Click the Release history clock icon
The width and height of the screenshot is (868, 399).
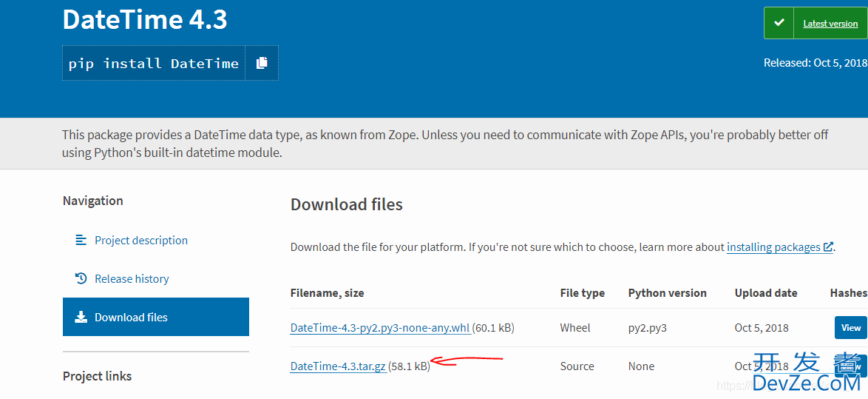coord(81,278)
